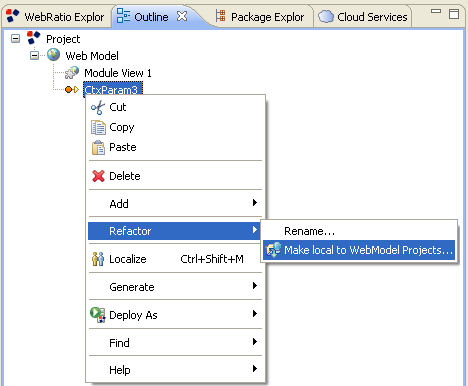Choose Paste from the context menu
This screenshot has height=386, width=468.
[x=175, y=147]
